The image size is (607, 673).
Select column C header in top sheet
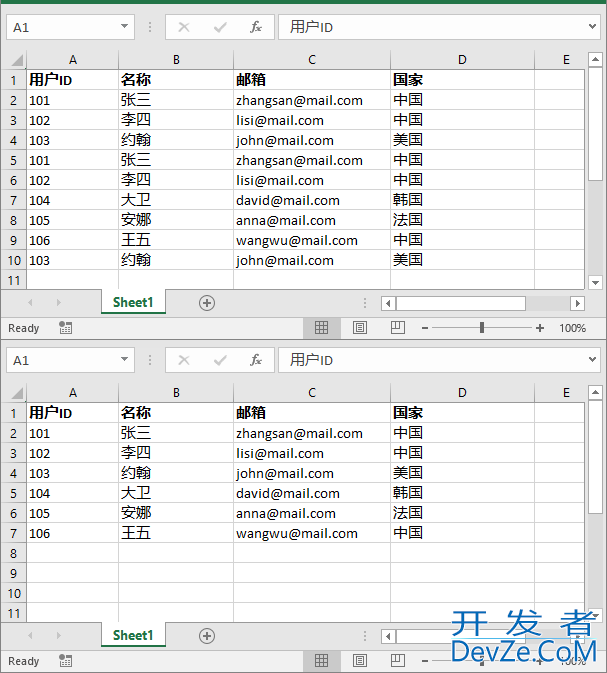pos(312,60)
